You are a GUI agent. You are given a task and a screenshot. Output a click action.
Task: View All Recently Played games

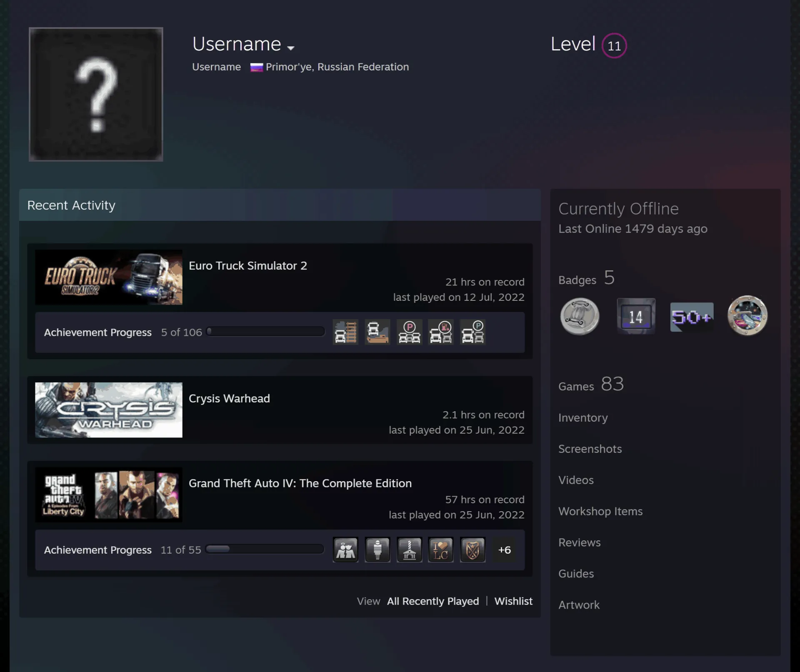[433, 601]
